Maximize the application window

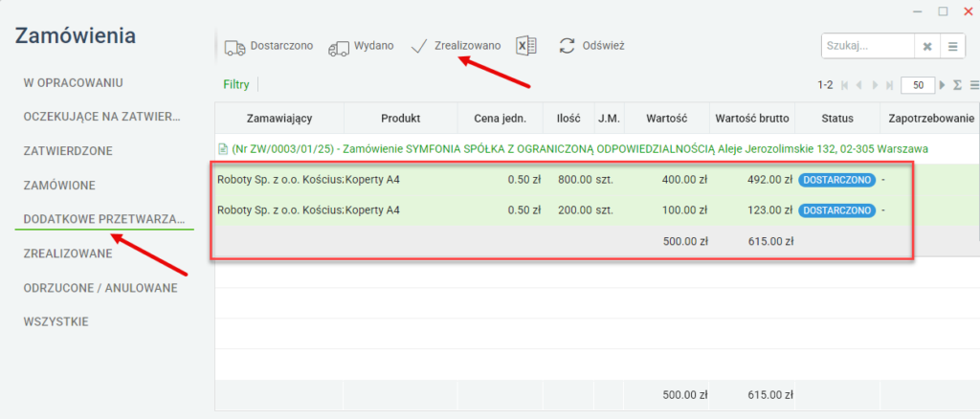943,11
